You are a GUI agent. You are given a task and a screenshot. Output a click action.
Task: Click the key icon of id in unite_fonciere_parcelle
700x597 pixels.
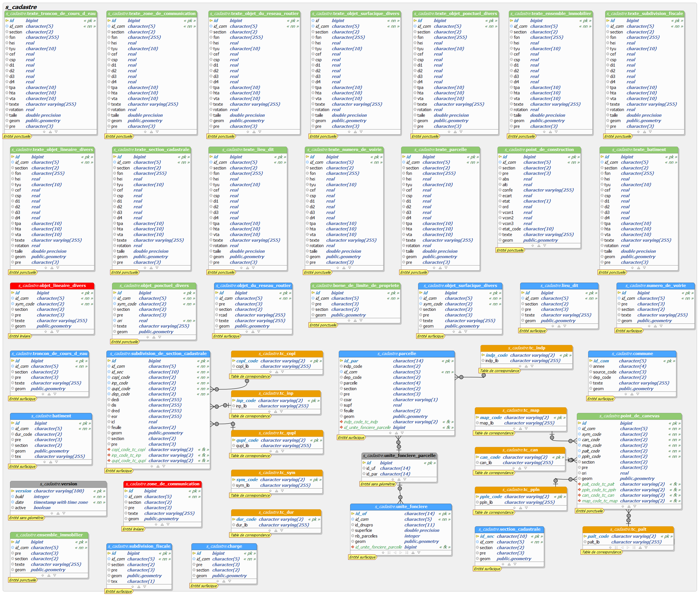pos(364,463)
